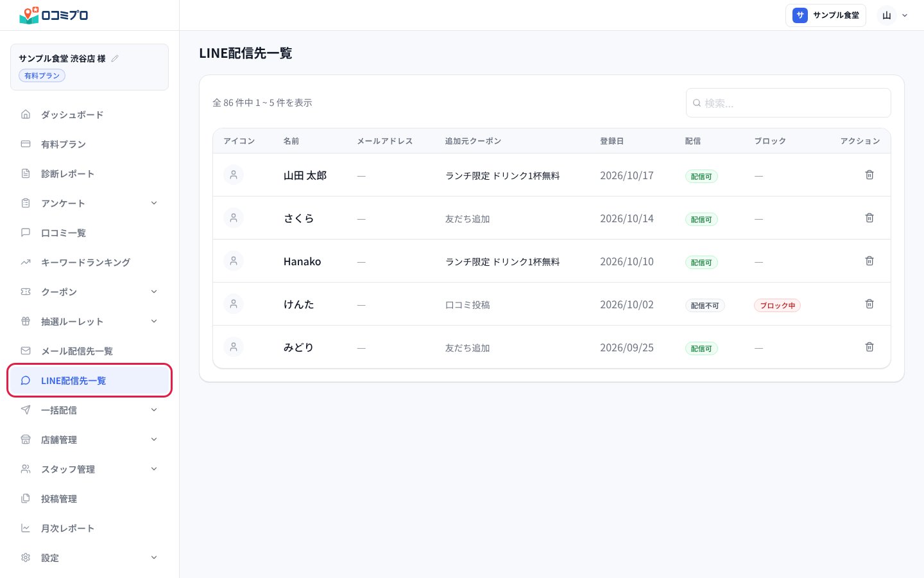Expand the アンケート submenu chevron
924x578 pixels.
click(154, 203)
